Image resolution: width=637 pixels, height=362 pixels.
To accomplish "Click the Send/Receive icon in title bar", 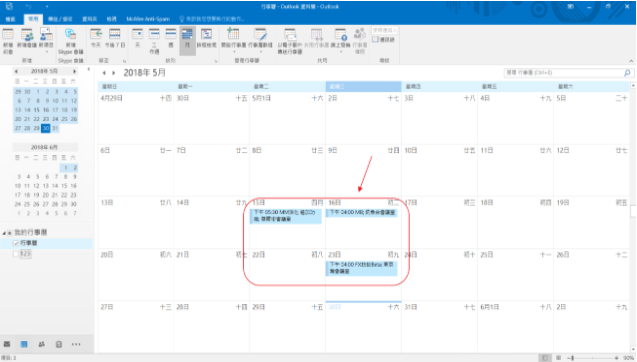I will [9, 6].
